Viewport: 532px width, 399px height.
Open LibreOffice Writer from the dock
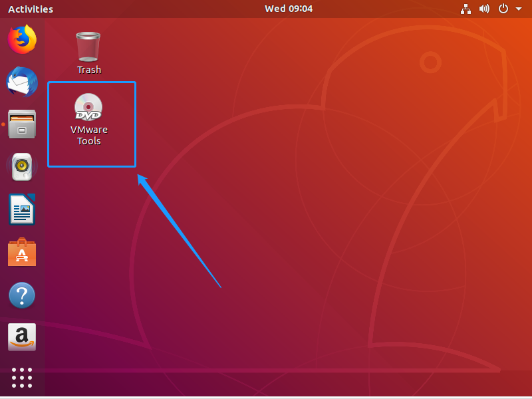click(x=22, y=209)
